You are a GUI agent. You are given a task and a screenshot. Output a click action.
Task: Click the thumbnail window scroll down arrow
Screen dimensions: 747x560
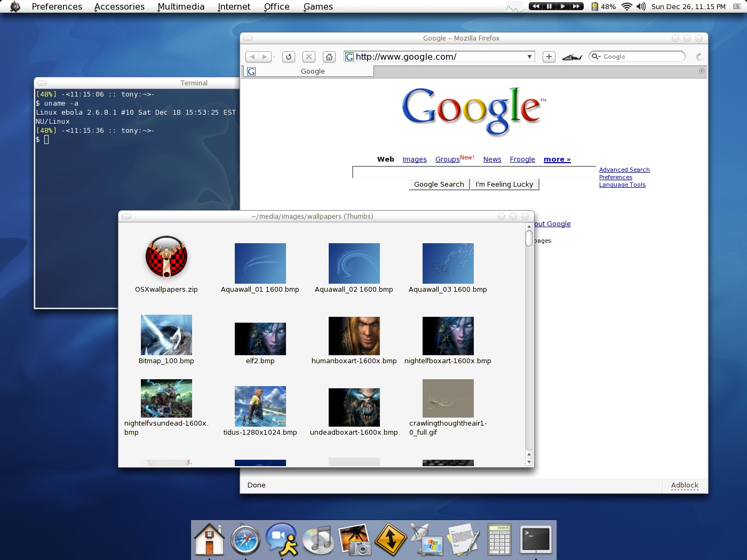pyautogui.click(x=529, y=462)
